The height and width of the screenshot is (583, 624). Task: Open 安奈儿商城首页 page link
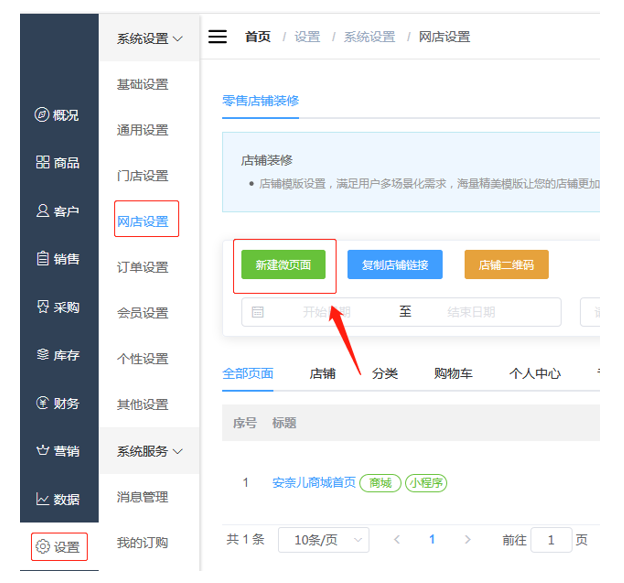point(314,483)
